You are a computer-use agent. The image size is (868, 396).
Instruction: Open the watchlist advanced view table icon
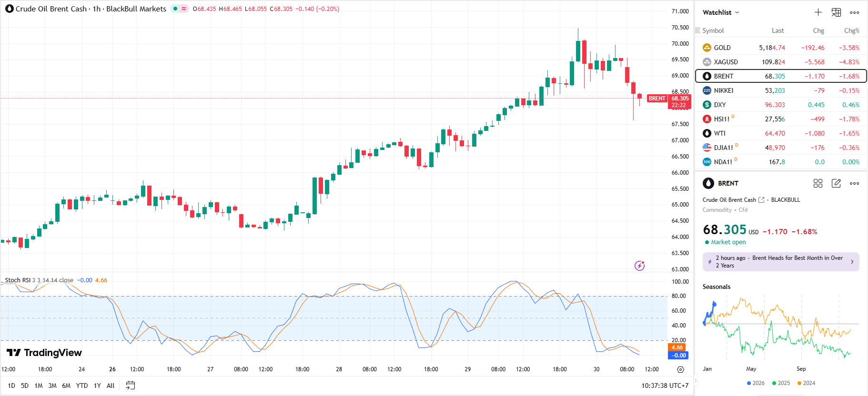point(836,12)
